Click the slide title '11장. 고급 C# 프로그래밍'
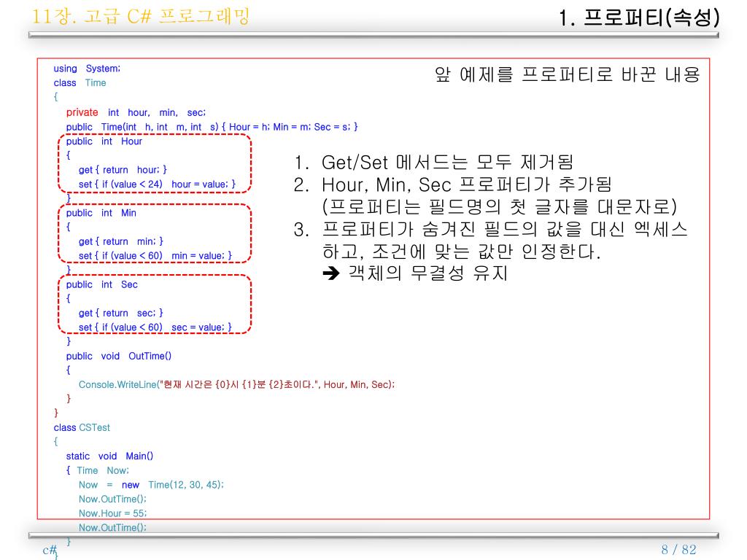Screen dimensions: 747x560 pos(141,17)
